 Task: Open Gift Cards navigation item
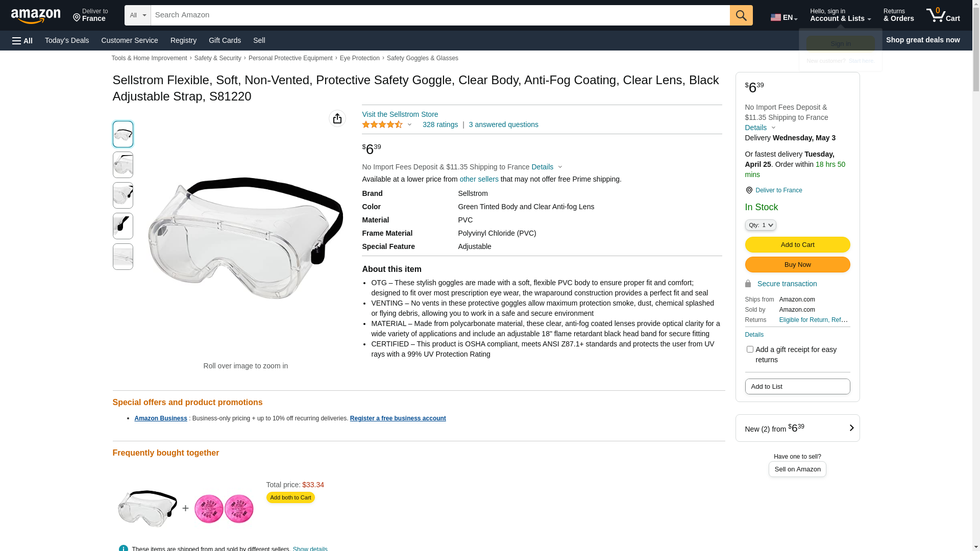point(225,40)
